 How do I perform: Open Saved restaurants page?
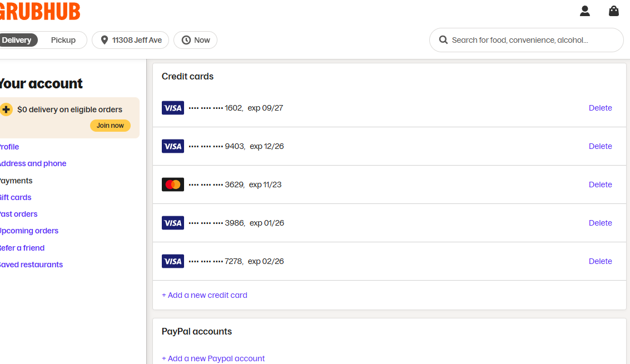(31, 265)
